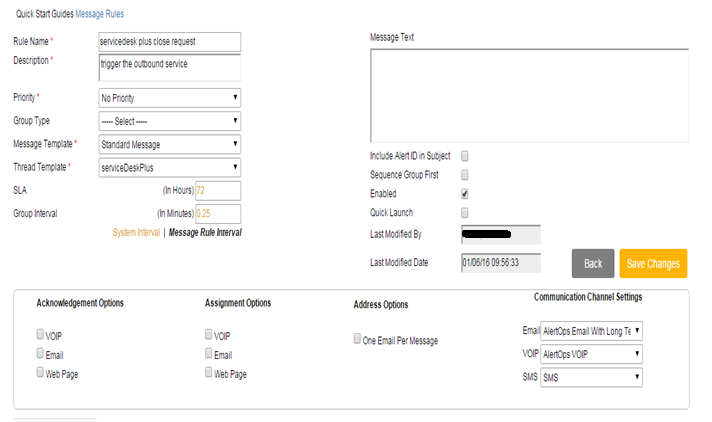The width and height of the screenshot is (712, 422).
Task: Open the VOIP channel settings dropdown
Action: point(591,354)
